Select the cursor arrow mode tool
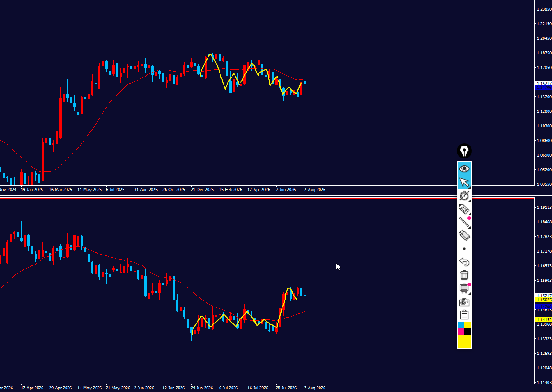Screen dimensions: 552x392 [x=464, y=182]
